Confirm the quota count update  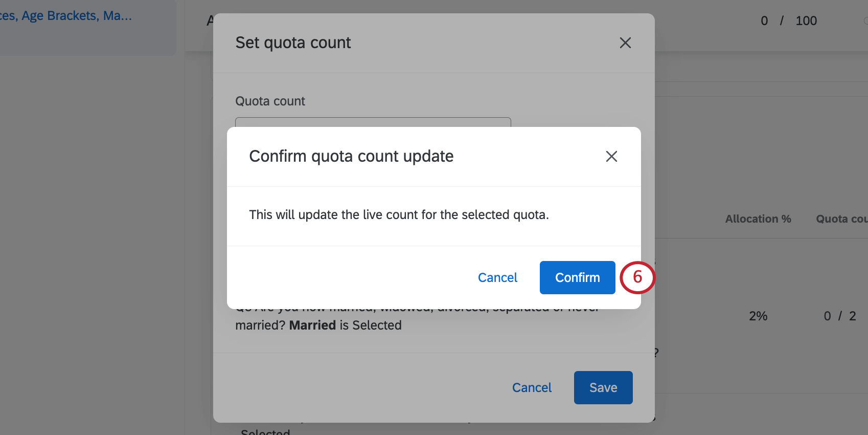pyautogui.click(x=577, y=277)
